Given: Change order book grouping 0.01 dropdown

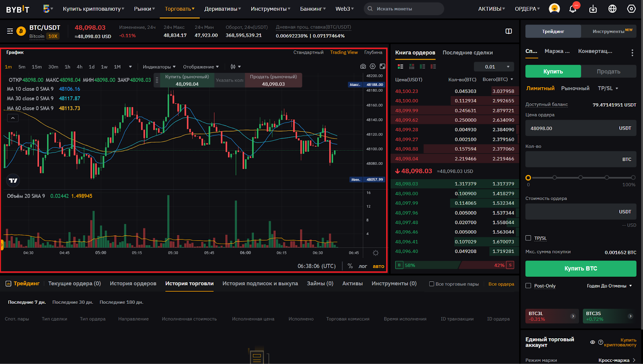Looking at the screenshot, I should point(494,67).
